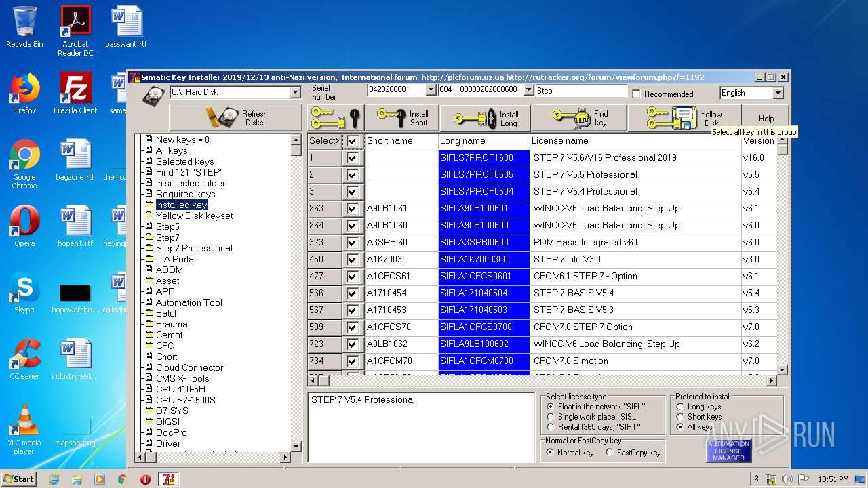Click the hard disk drive icon

pyautogui.click(x=153, y=95)
